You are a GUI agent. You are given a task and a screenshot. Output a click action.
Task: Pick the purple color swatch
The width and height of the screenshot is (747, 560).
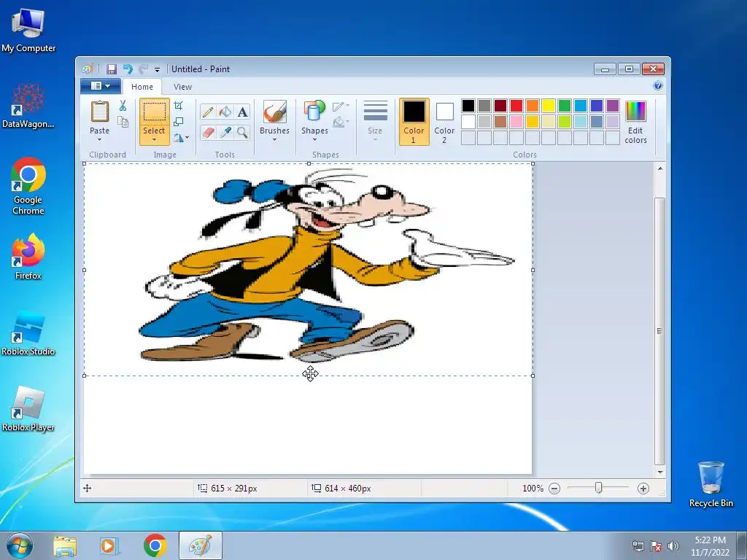pyautogui.click(x=613, y=106)
